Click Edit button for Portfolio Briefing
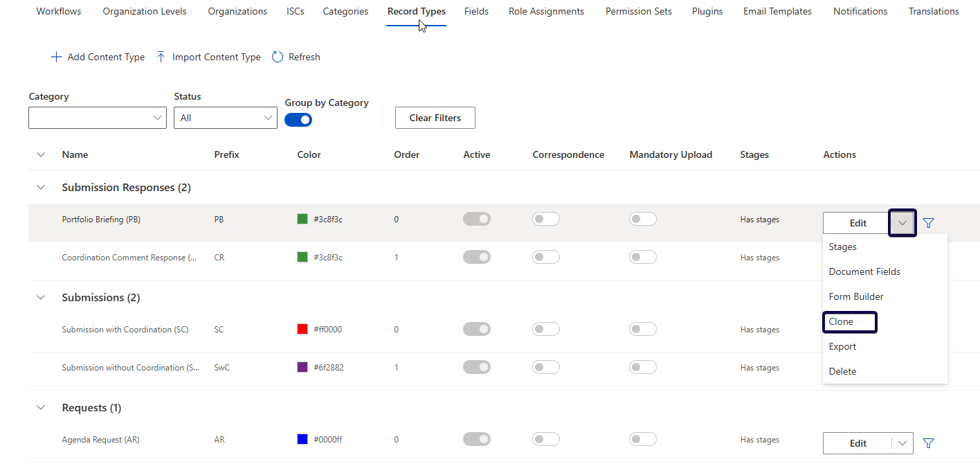The height and width of the screenshot is (464, 980). [857, 223]
